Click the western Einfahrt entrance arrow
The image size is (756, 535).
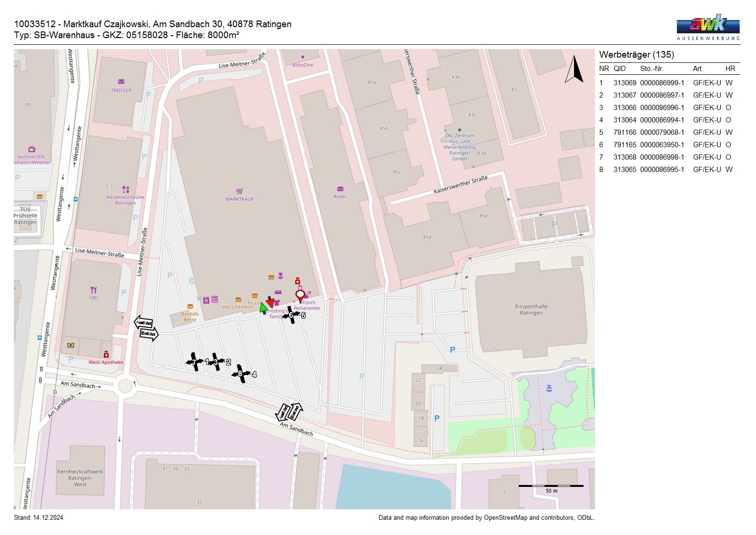tap(149, 334)
